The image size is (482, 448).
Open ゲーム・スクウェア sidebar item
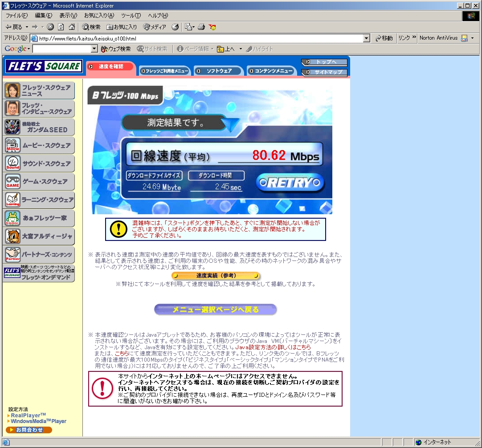click(x=39, y=181)
